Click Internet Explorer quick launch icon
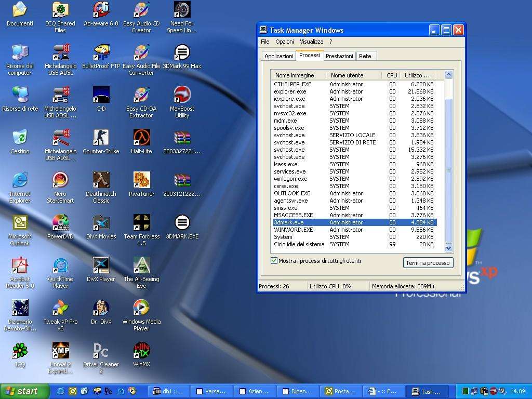532x399 pixels. pos(61,392)
